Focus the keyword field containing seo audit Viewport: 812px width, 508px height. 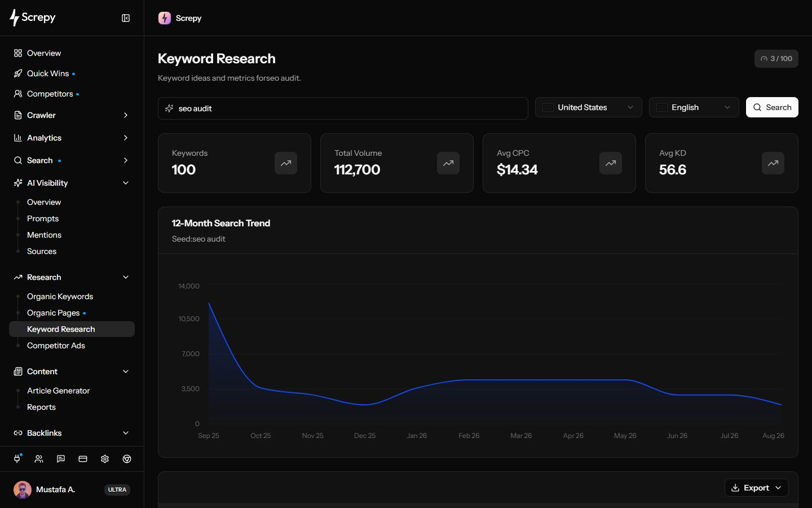(343, 108)
